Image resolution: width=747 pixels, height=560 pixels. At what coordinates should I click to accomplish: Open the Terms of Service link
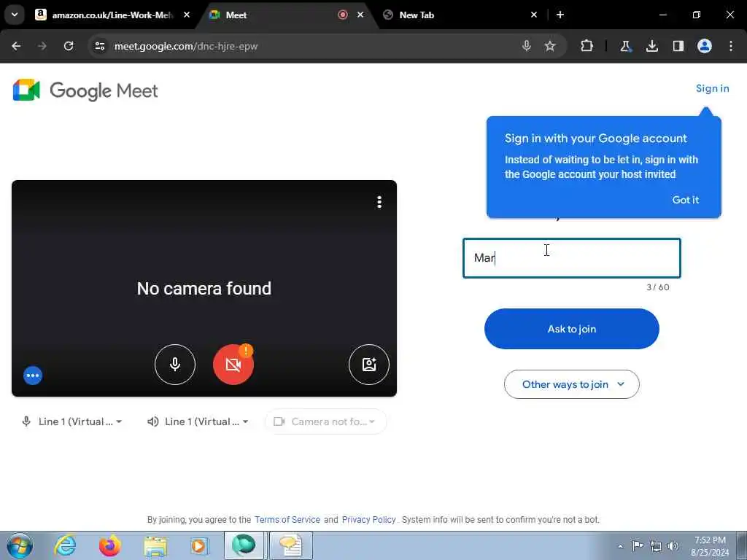tap(287, 519)
